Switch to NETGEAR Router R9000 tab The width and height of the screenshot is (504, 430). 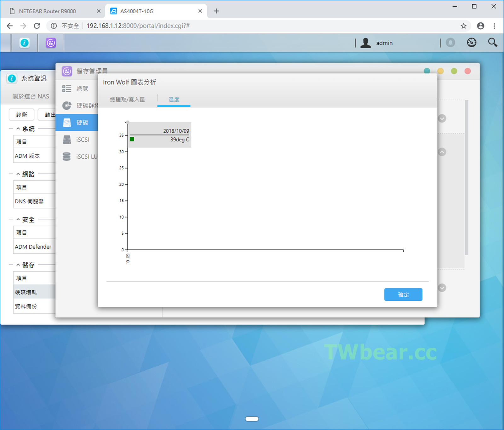[x=47, y=11]
